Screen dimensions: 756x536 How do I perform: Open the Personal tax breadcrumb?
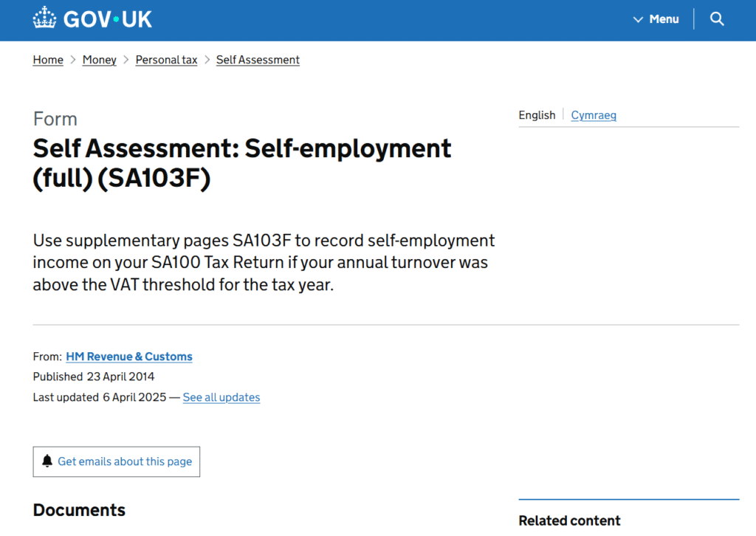pyautogui.click(x=166, y=60)
